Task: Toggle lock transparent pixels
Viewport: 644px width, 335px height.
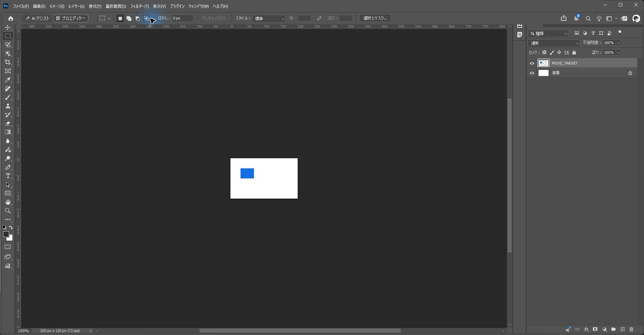Action: (x=544, y=52)
